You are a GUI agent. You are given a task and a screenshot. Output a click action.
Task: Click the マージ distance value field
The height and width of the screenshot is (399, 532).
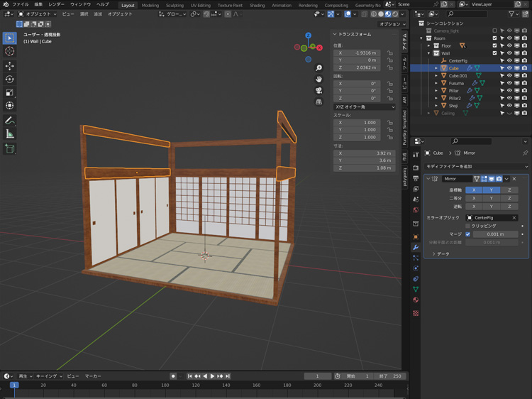494,234
